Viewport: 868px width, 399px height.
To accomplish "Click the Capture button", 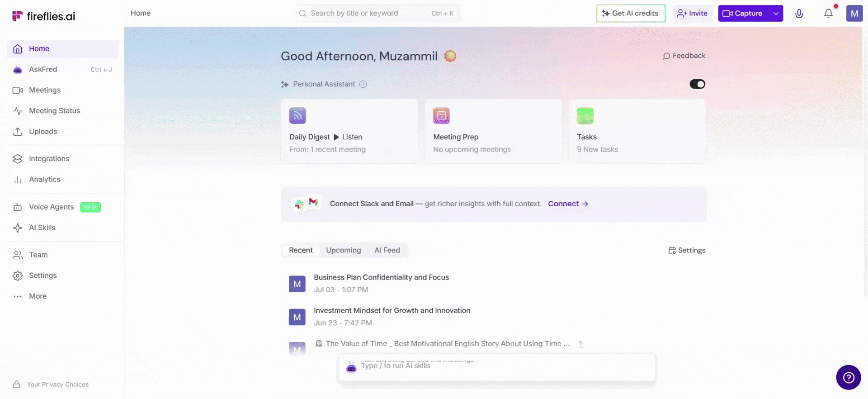I will click(x=743, y=14).
